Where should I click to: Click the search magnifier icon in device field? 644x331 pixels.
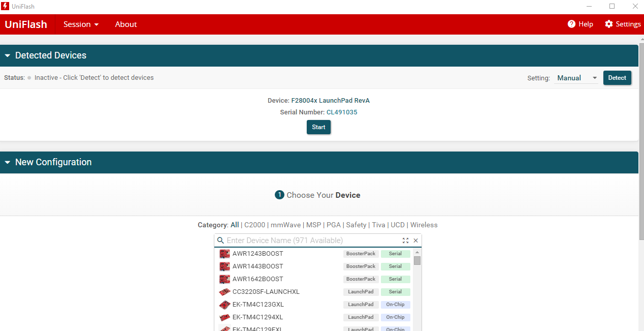coord(220,240)
